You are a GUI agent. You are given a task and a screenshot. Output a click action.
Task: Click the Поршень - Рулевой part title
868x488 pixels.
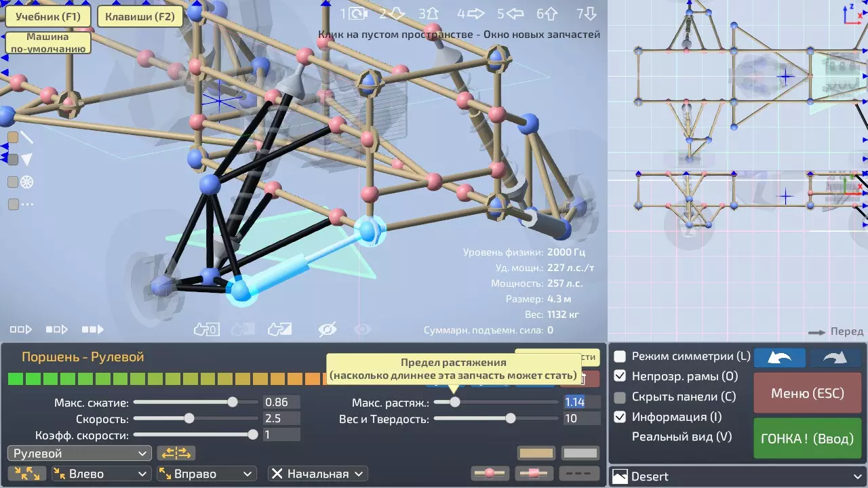(x=83, y=357)
